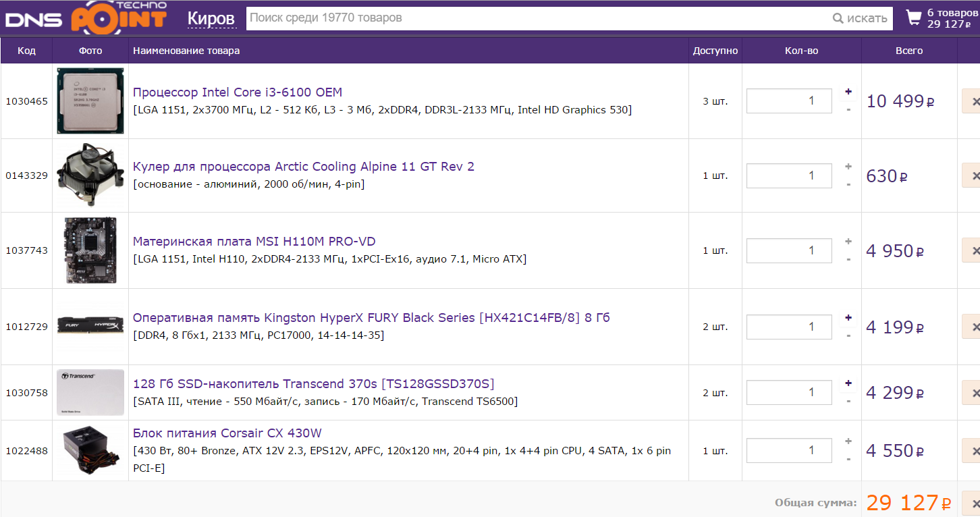The image size is (980, 517).
Task: Edit the quantity field for Kingston HyperX memory
Action: [x=789, y=327]
